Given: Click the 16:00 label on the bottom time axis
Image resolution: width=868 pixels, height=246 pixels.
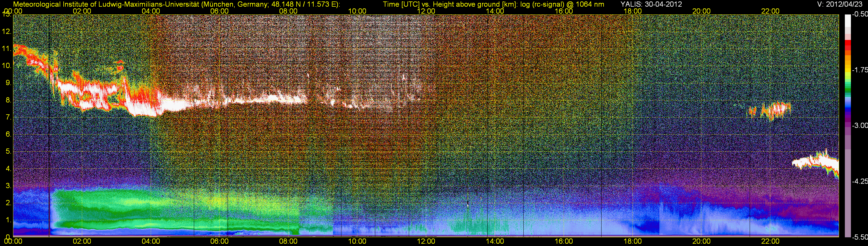Looking at the screenshot, I should [x=564, y=241].
